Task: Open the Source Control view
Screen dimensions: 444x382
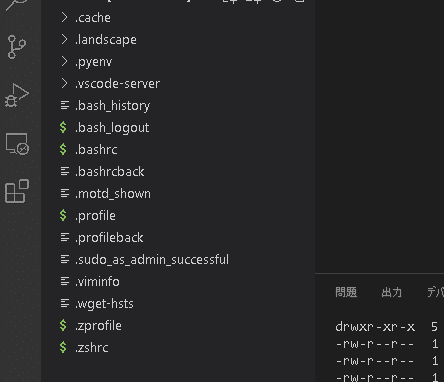Action: [x=17, y=47]
